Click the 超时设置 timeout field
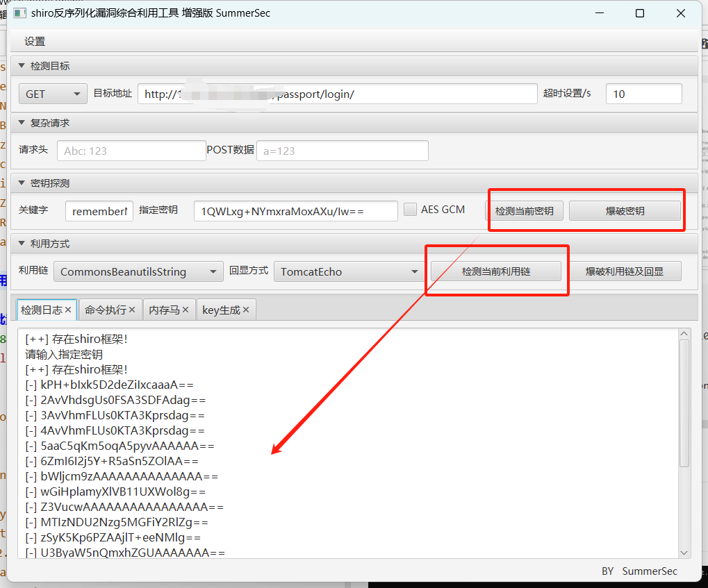 pyautogui.click(x=643, y=94)
